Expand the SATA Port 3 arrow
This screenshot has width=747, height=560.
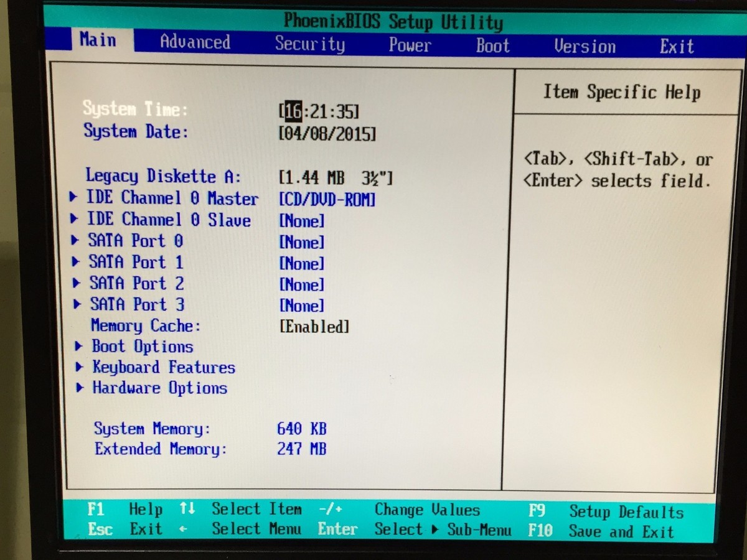77,304
